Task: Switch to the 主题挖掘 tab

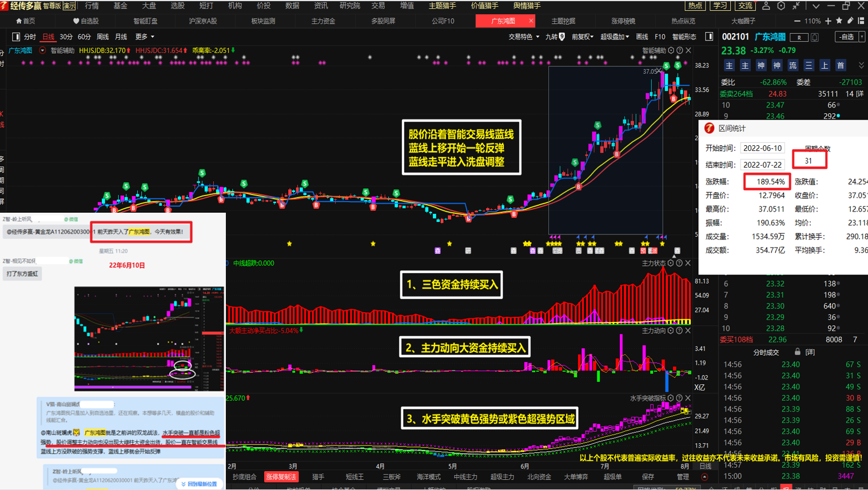Action: 563,21
